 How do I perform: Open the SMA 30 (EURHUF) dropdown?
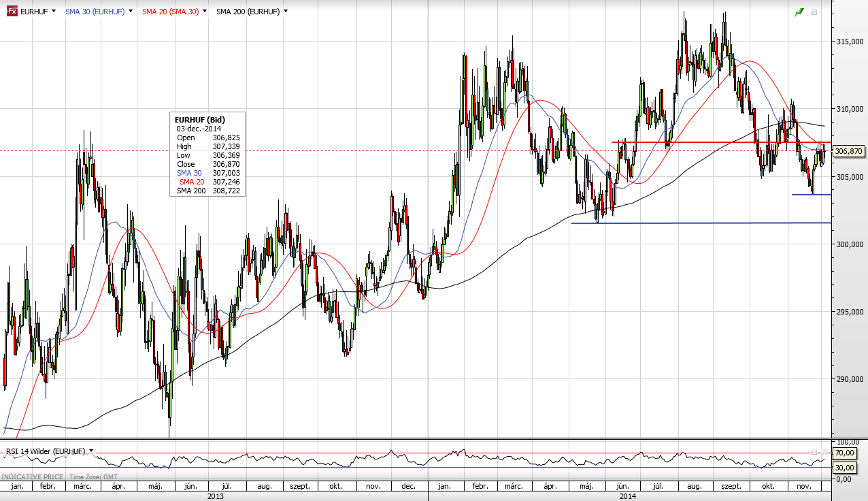click(x=129, y=12)
